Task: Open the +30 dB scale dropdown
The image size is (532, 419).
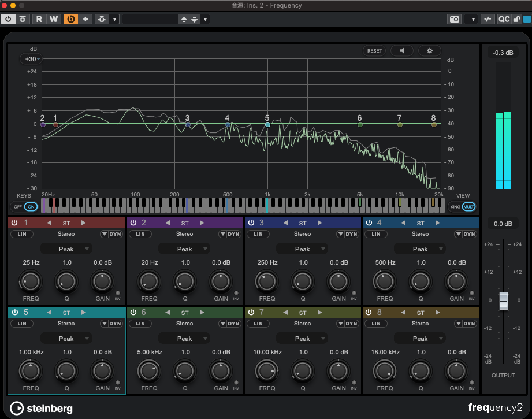Action: [31, 59]
